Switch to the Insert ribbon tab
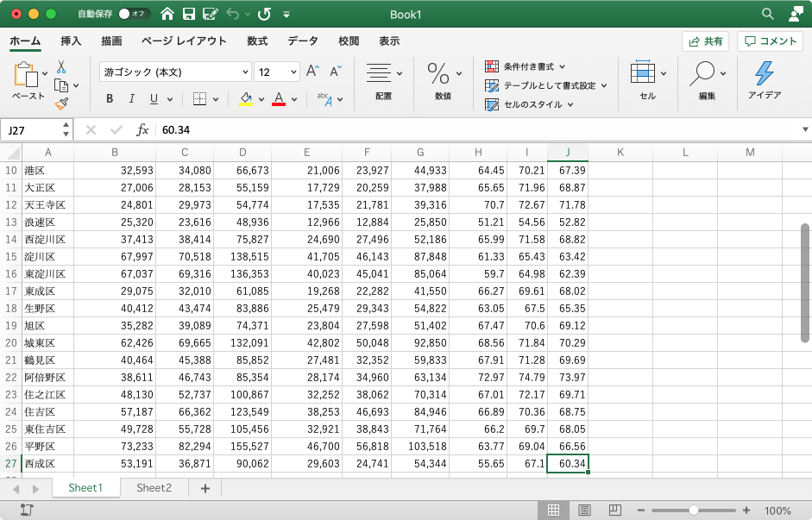Viewport: 812px width, 520px height. click(71, 41)
